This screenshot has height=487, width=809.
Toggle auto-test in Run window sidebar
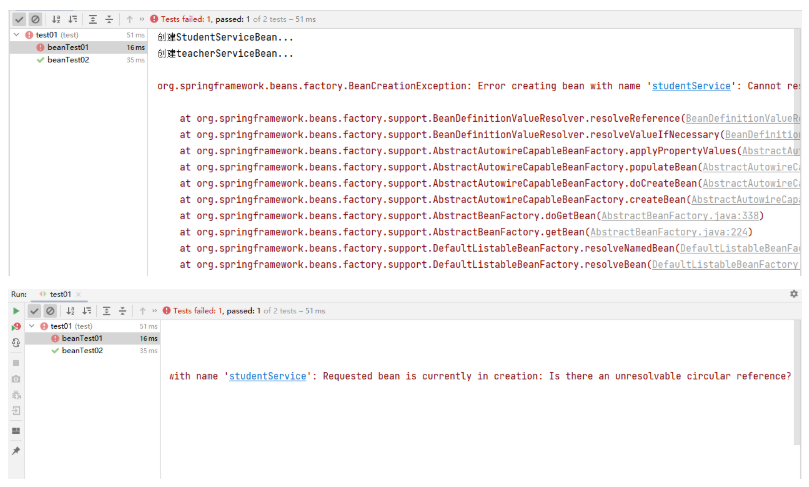tap(16, 343)
